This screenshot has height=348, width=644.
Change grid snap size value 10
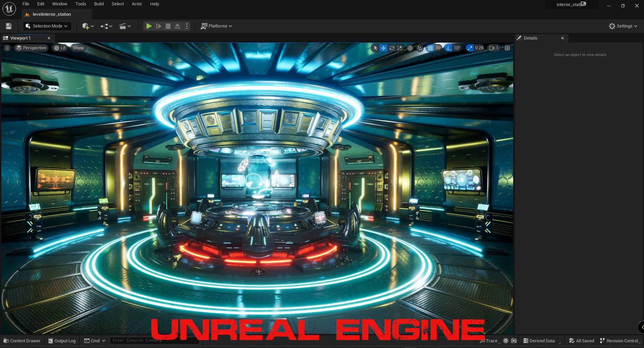point(438,48)
